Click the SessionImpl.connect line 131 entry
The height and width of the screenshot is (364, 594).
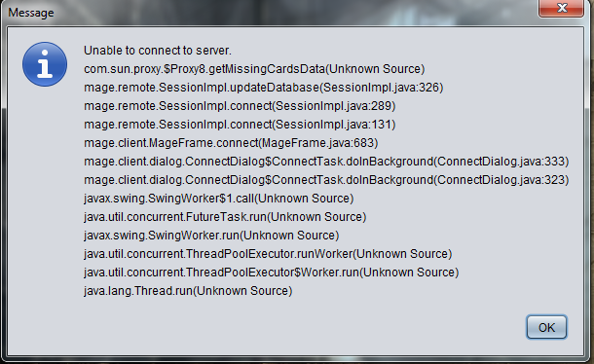240,125
